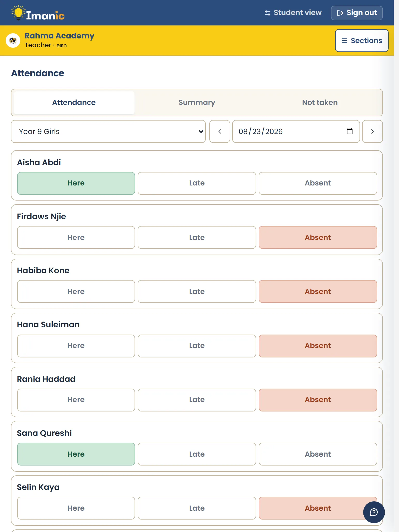The width and height of the screenshot is (399, 532).
Task: Mark Sana Qureshi as Absent
Action: [x=318, y=454]
